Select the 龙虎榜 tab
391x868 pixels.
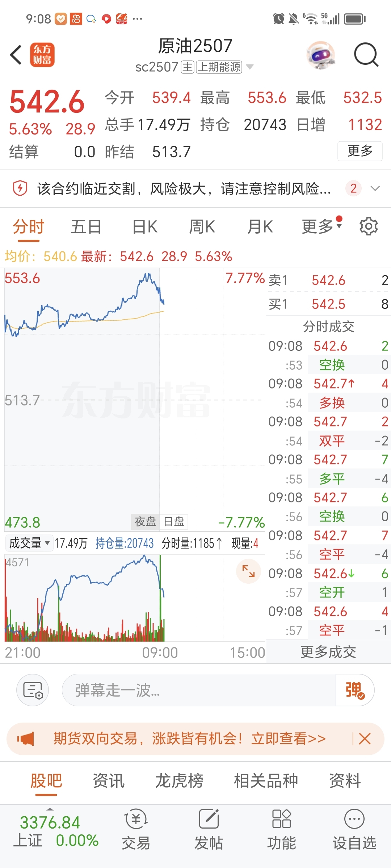179,780
